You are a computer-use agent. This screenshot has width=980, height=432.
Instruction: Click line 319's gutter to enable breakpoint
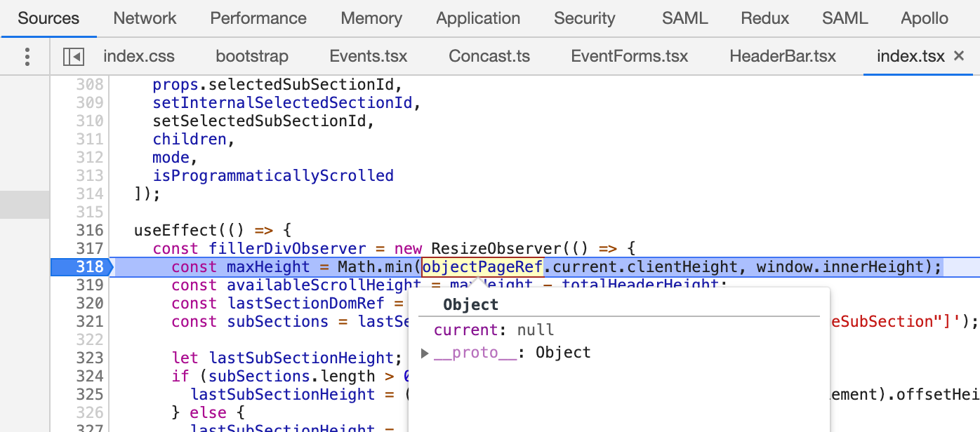click(90, 285)
